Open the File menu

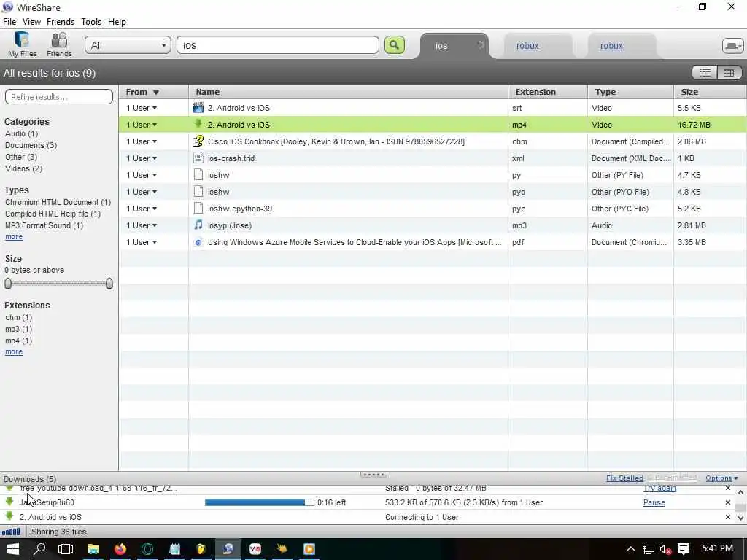pyautogui.click(x=9, y=22)
